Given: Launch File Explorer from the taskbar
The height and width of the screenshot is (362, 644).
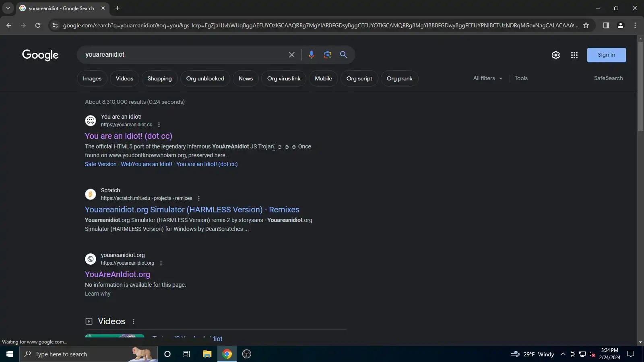Looking at the screenshot, I should (x=207, y=354).
